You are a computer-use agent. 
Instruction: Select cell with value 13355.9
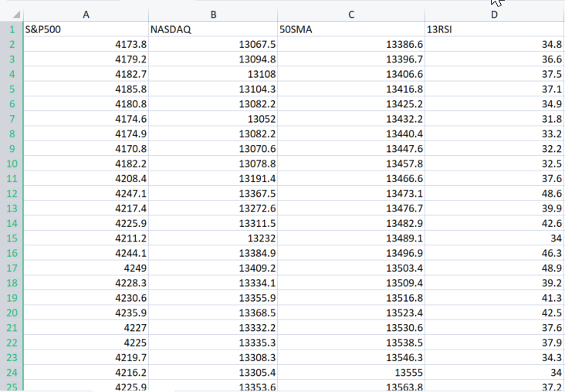213,298
